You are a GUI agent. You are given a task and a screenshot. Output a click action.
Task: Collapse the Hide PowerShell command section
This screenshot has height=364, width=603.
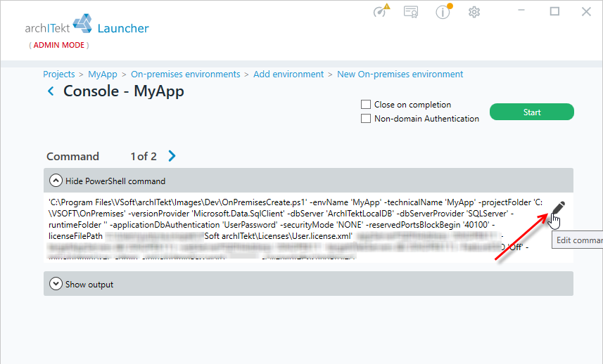coord(308,181)
